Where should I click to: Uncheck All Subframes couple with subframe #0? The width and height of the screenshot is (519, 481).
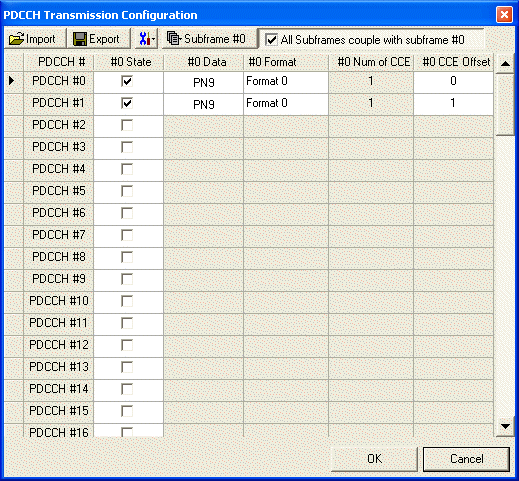[271, 40]
